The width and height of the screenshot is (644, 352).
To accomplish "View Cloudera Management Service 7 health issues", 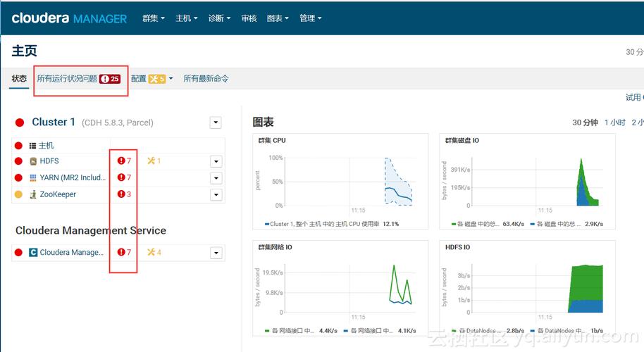I will point(124,252).
